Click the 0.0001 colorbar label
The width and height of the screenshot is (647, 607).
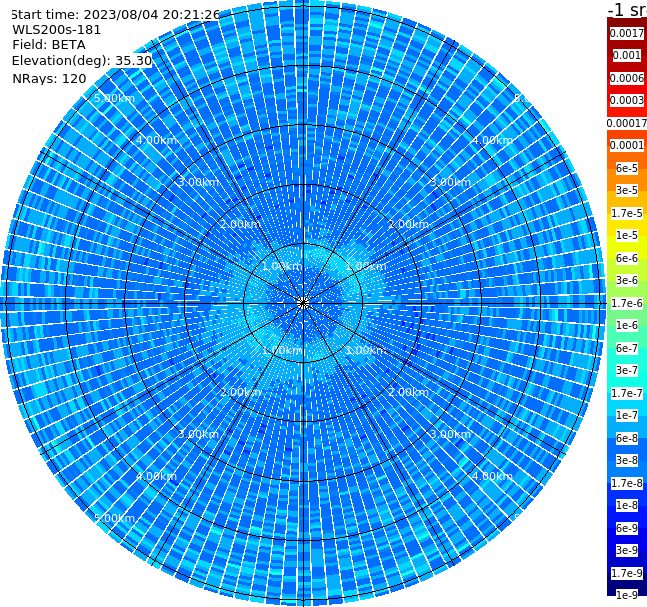627,145
